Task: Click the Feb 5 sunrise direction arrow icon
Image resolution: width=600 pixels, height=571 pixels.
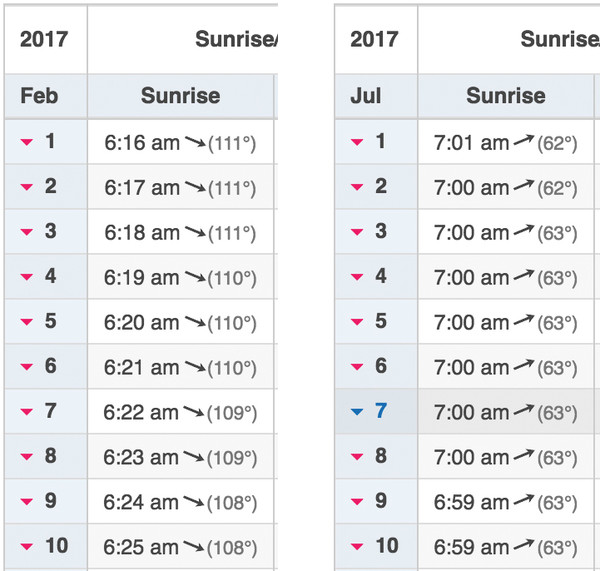Action: click(194, 324)
